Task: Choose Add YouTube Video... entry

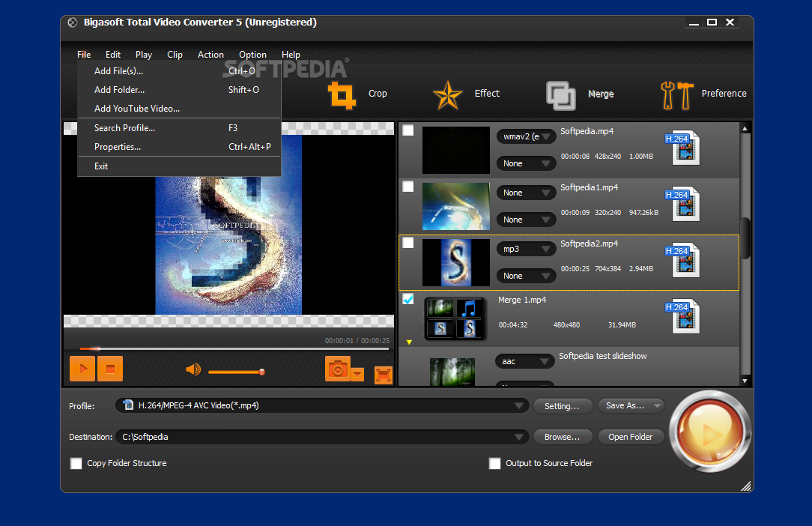Action: tap(179, 109)
